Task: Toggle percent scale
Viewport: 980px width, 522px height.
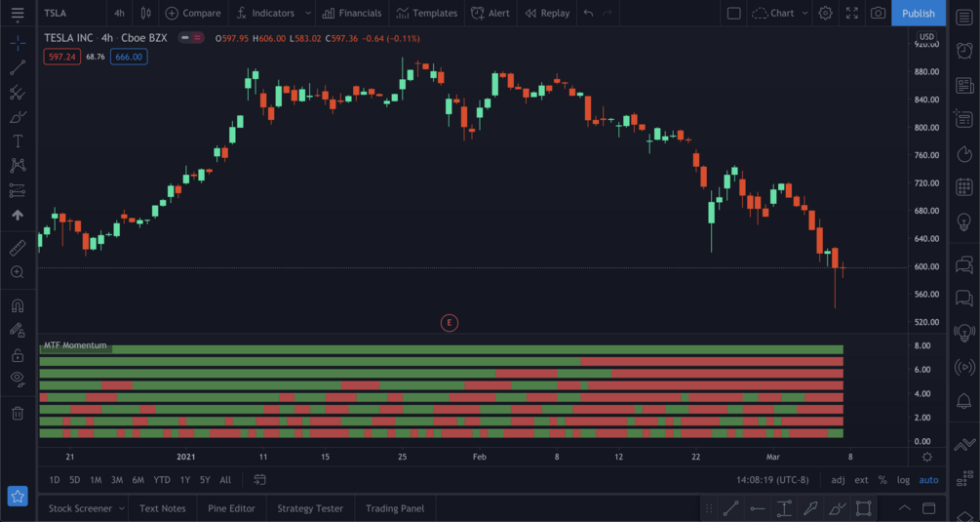Action: click(x=882, y=480)
